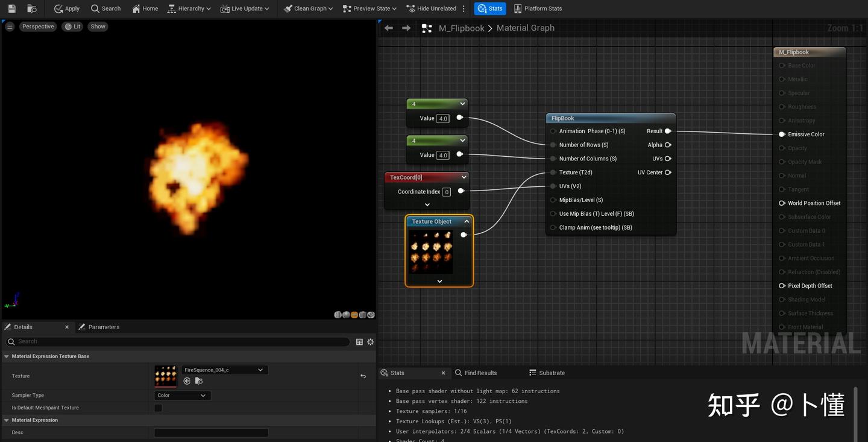
Task: Toggle the Stats button in the toolbar
Action: [x=489, y=8]
